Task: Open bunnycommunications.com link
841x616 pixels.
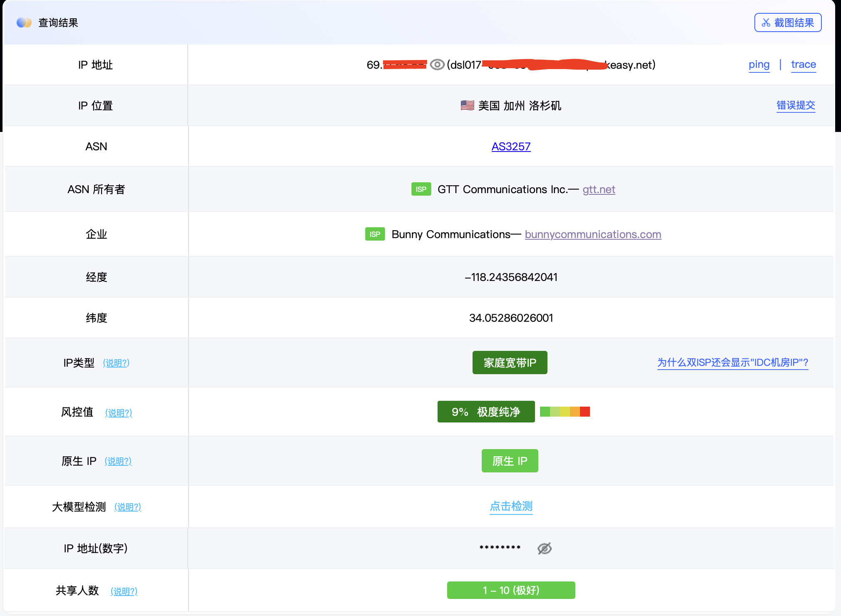Action: [x=593, y=234]
